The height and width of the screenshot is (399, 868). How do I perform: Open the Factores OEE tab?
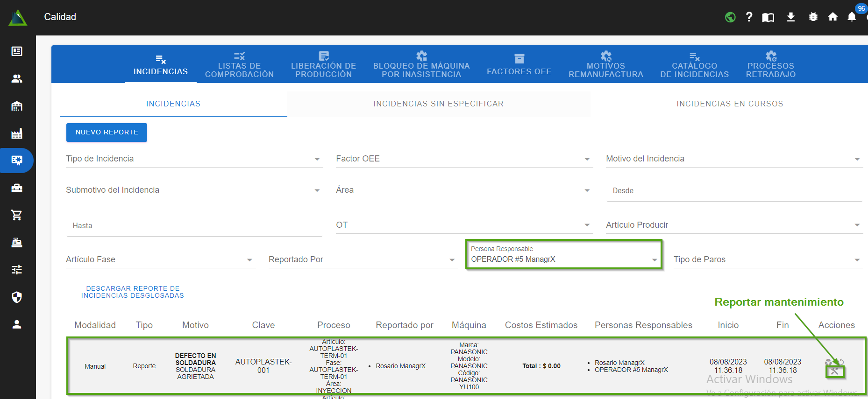point(519,65)
